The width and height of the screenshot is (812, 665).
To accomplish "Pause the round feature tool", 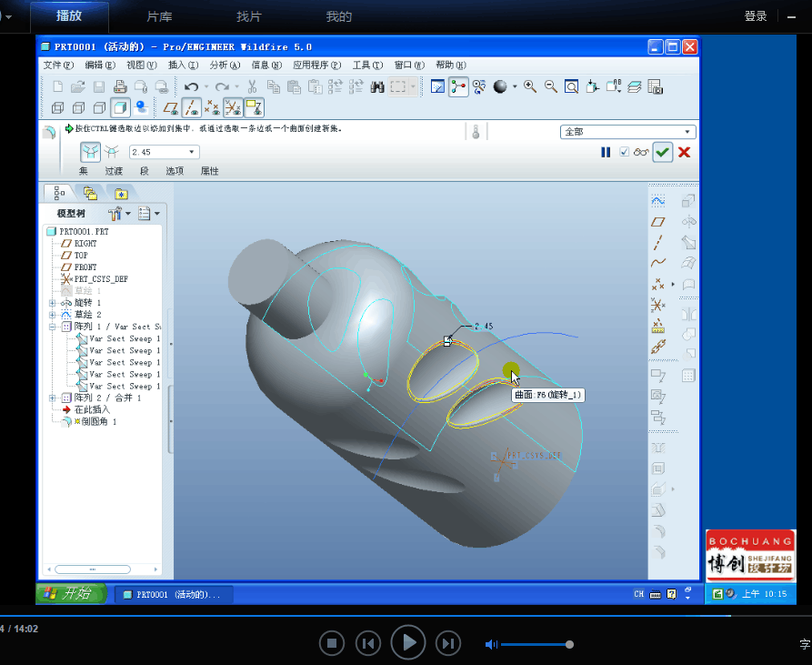I will (606, 152).
